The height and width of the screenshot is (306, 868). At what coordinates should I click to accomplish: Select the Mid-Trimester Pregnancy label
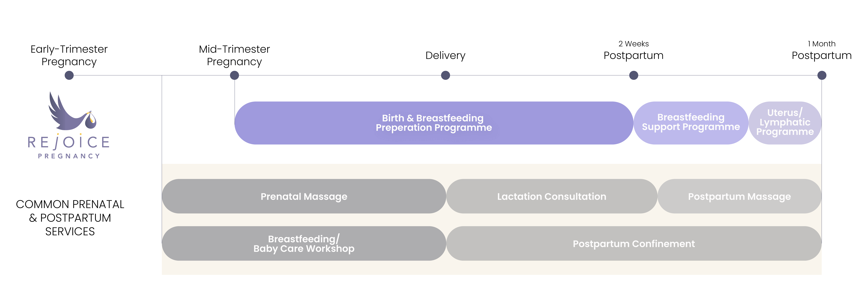235,55
